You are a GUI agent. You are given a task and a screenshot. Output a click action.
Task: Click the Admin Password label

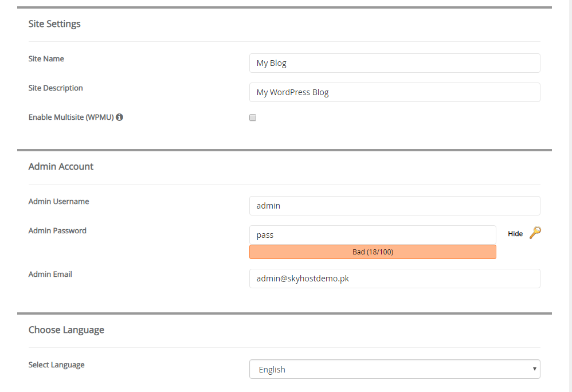click(x=58, y=230)
